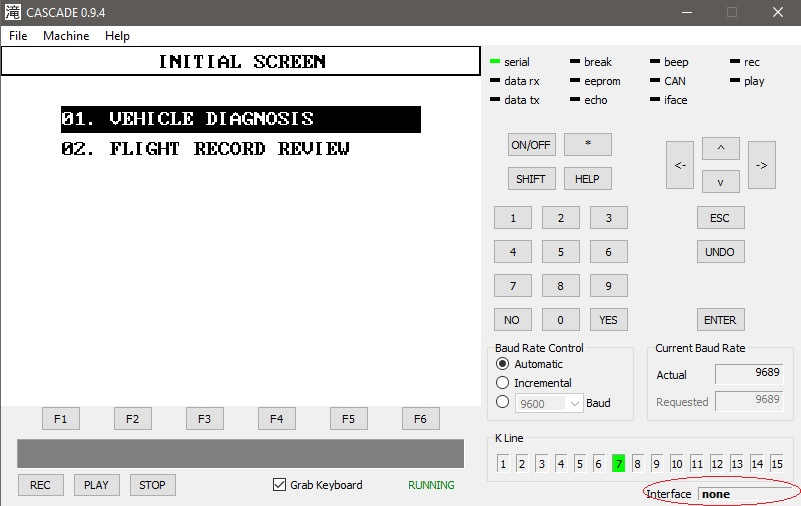801x506 pixels.
Task: Click the F3 function key
Action: [x=205, y=419]
